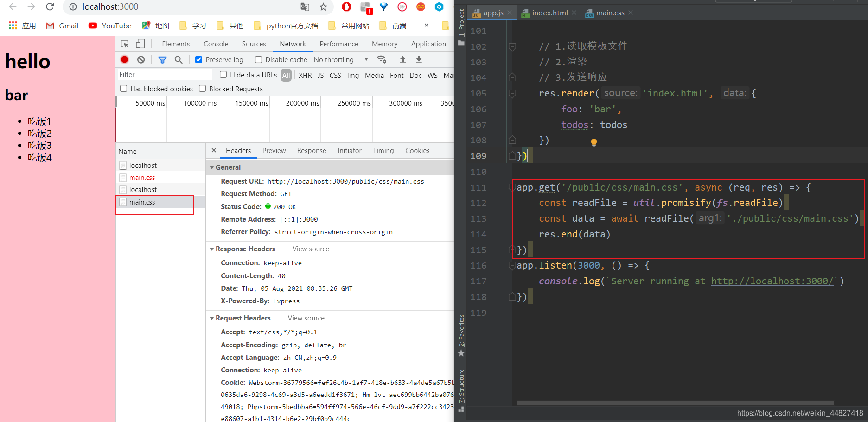The height and width of the screenshot is (422, 868).
Task: Open the Preview tab of the request
Action: pyautogui.click(x=274, y=151)
